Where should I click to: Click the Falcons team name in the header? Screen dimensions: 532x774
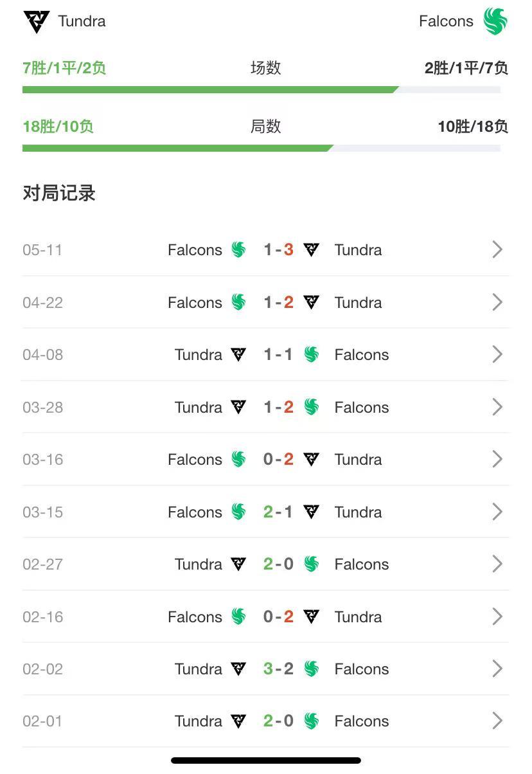(446, 21)
